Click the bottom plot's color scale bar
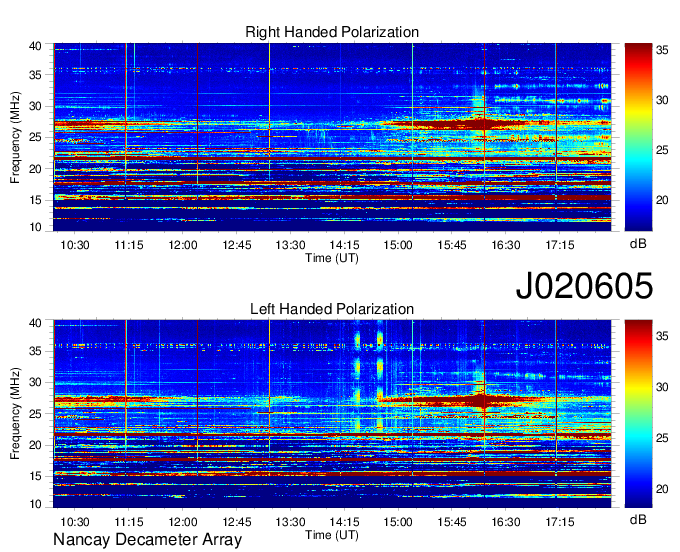Viewport: 680px width, 552px height. [638, 414]
